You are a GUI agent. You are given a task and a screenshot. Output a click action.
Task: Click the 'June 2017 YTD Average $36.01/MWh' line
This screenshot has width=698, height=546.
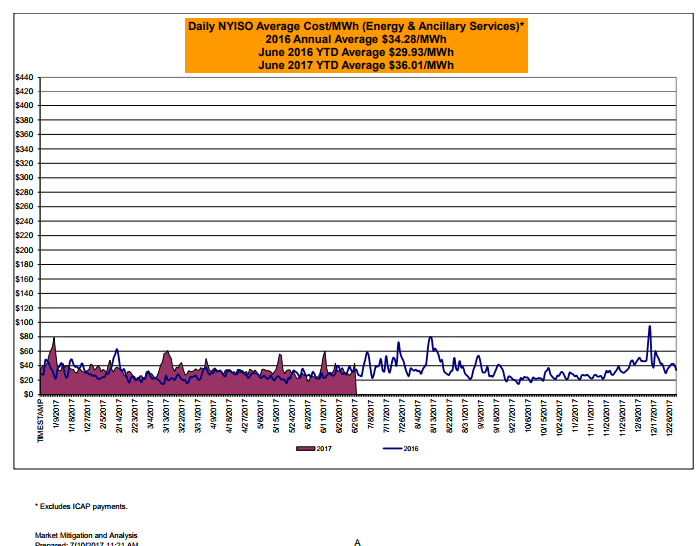pos(356,65)
